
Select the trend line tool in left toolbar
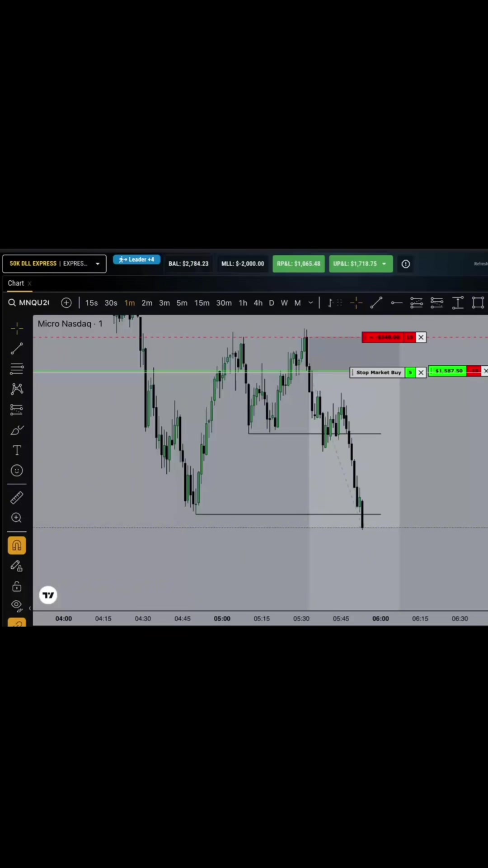pyautogui.click(x=17, y=349)
